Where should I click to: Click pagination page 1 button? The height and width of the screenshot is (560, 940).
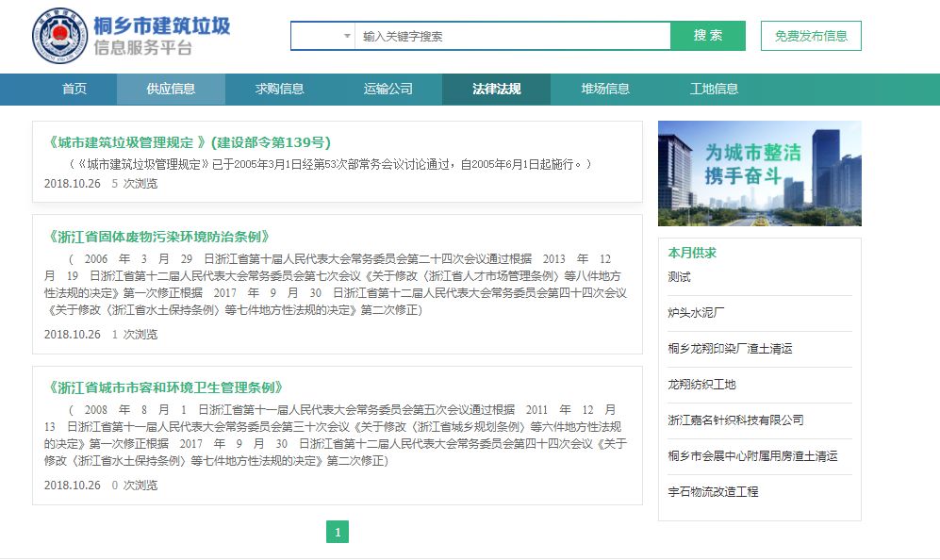(338, 532)
